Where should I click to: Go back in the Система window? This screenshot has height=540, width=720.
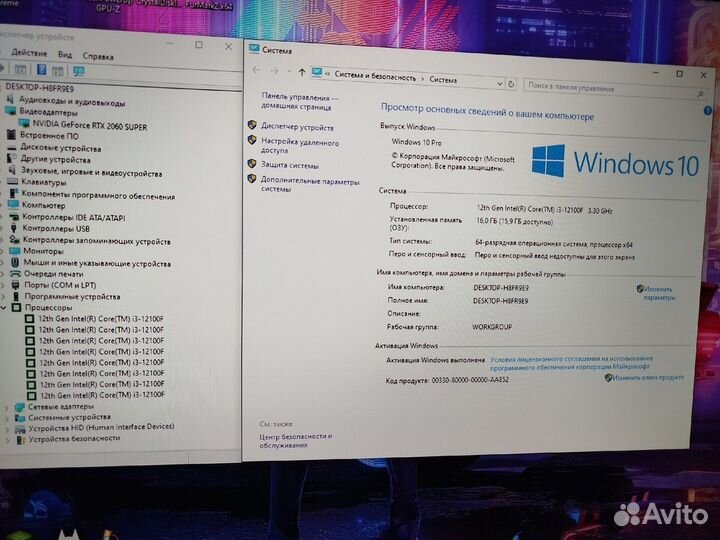click(x=256, y=70)
